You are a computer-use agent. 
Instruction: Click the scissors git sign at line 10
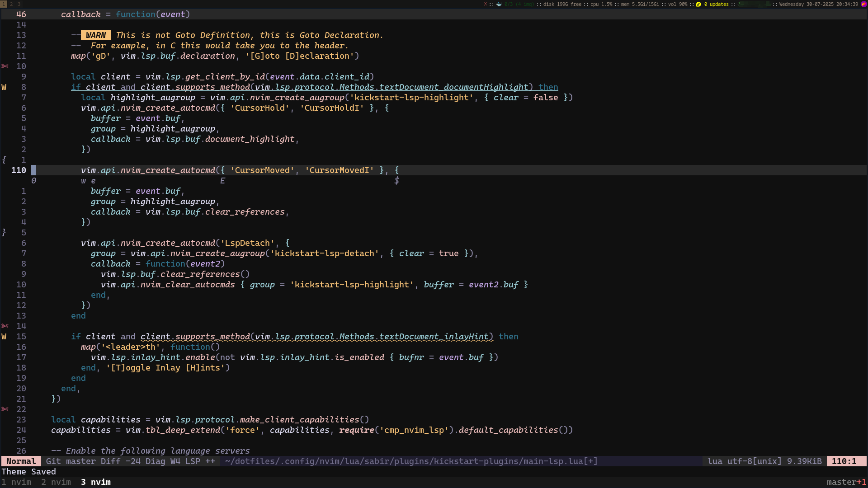(5, 66)
